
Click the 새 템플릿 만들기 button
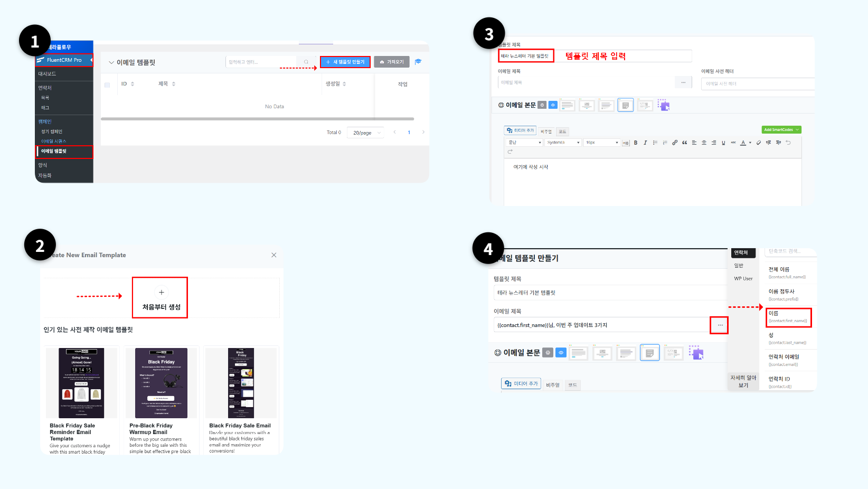point(345,62)
